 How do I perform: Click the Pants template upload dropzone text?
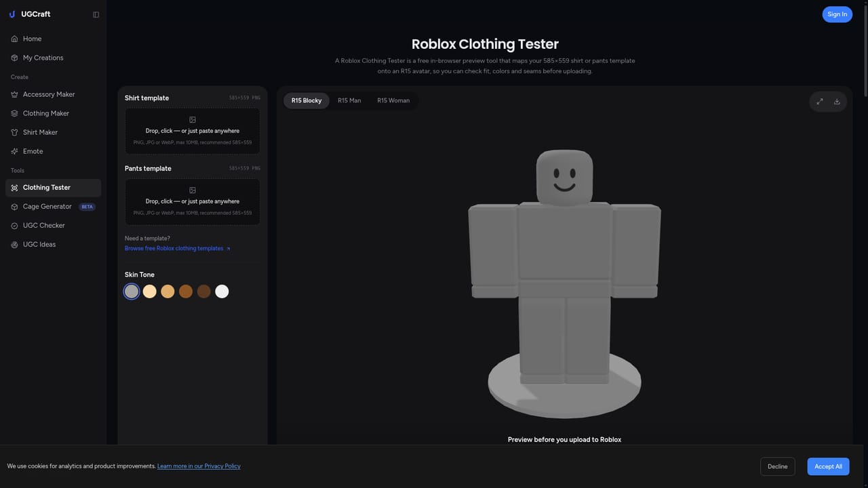[x=193, y=201]
